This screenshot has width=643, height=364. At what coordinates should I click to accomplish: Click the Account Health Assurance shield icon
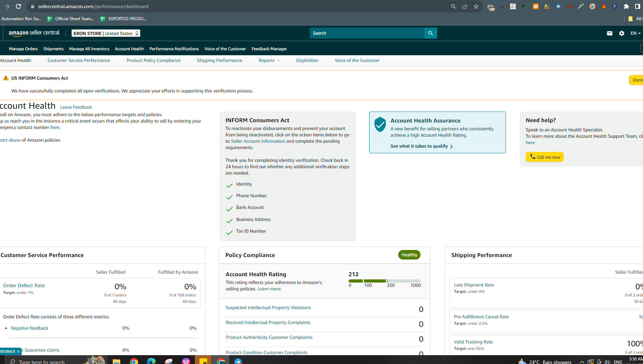point(380,124)
